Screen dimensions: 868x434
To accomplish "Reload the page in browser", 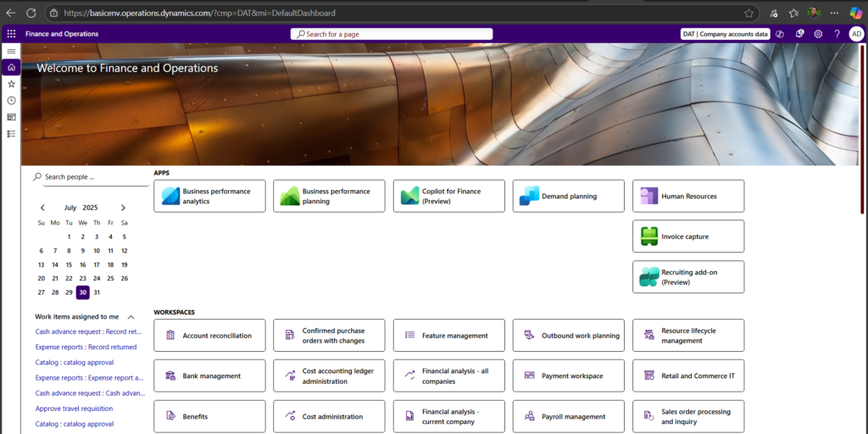I will pos(31,13).
